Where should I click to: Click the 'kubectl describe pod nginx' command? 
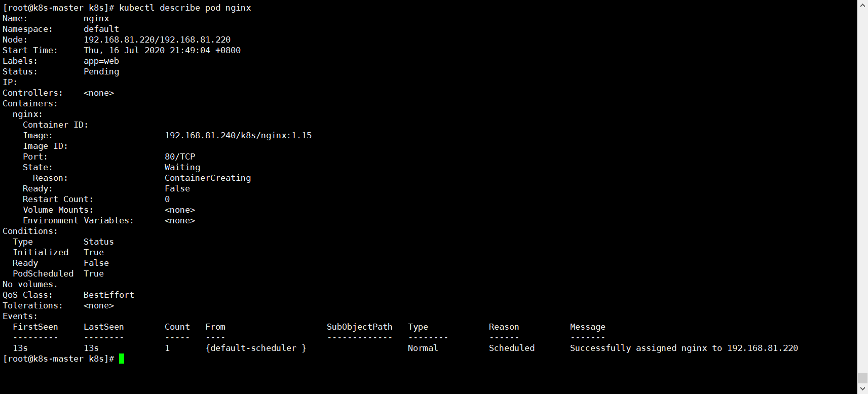tap(185, 8)
